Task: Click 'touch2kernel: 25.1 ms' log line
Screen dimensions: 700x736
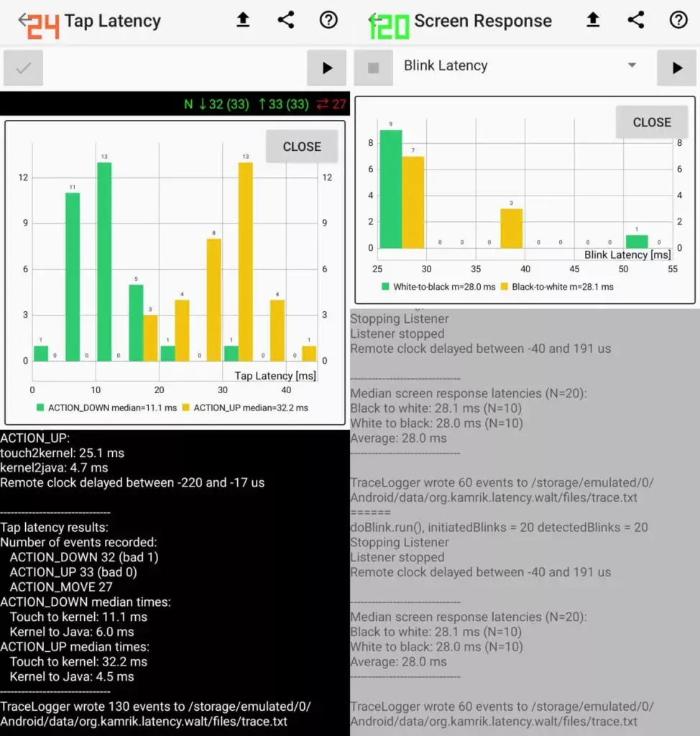Action: [62, 453]
